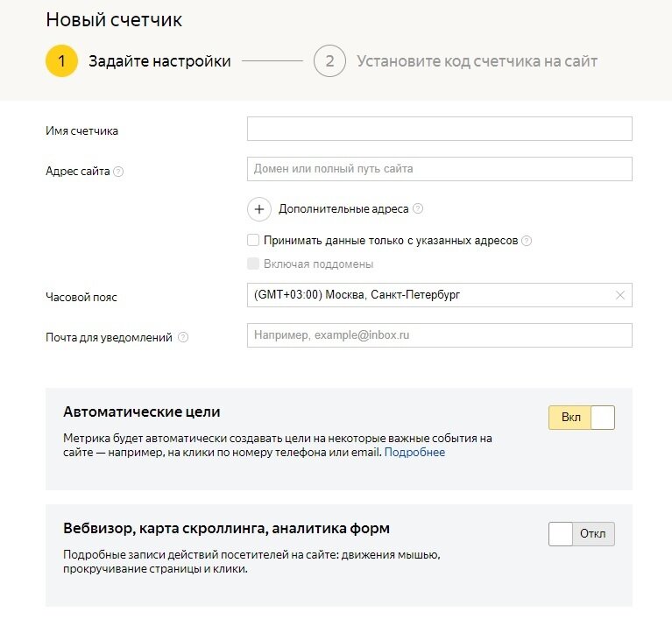
Task: Select the Задайте настройки step
Action: (x=159, y=61)
